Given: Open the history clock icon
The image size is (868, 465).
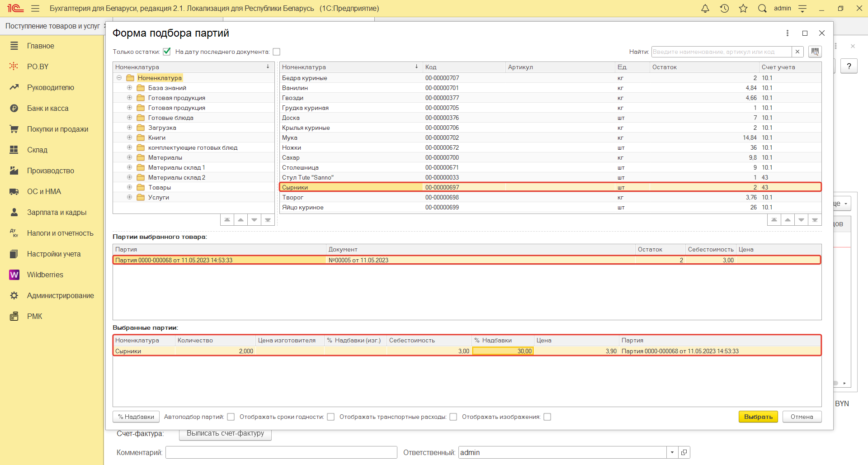Looking at the screenshot, I should pos(724,9).
